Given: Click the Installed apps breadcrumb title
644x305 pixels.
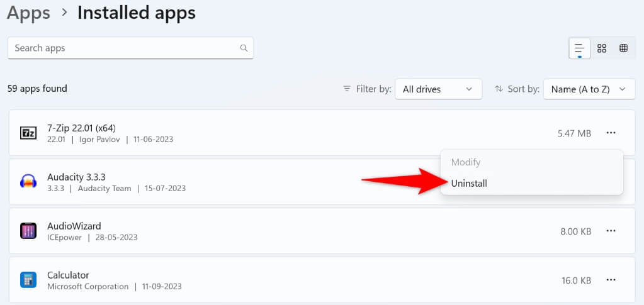Looking at the screenshot, I should tap(136, 13).
